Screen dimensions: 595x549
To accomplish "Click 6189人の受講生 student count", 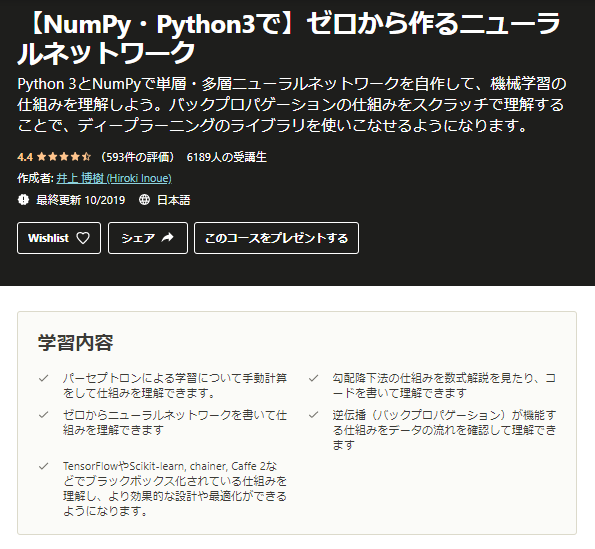I will click(227, 157).
